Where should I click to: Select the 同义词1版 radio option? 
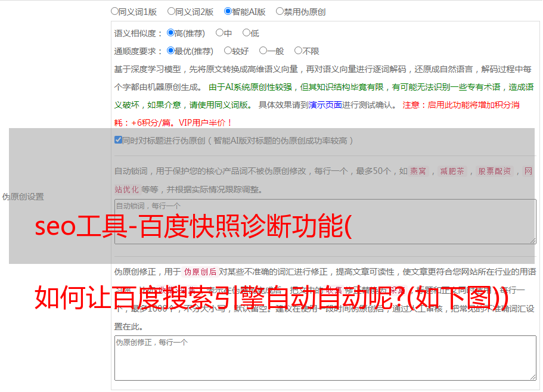[x=114, y=11]
